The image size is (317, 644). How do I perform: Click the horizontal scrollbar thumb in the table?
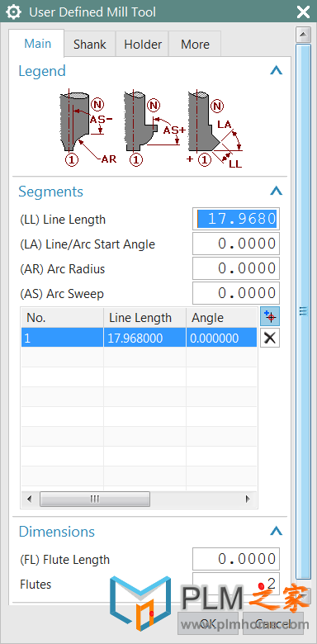point(95,499)
